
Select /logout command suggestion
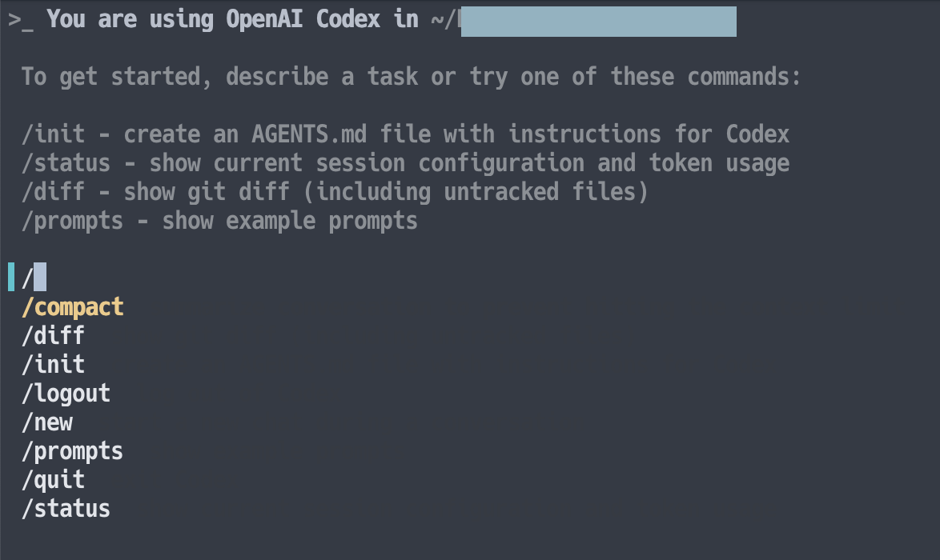point(66,393)
